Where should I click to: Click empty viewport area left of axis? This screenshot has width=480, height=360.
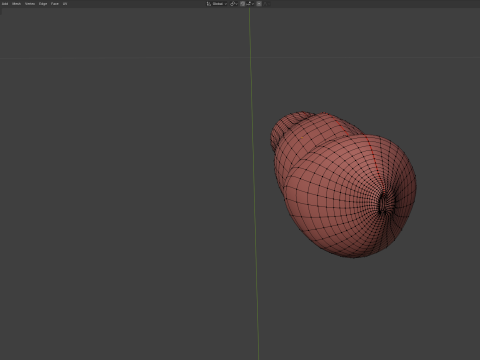[123, 200]
